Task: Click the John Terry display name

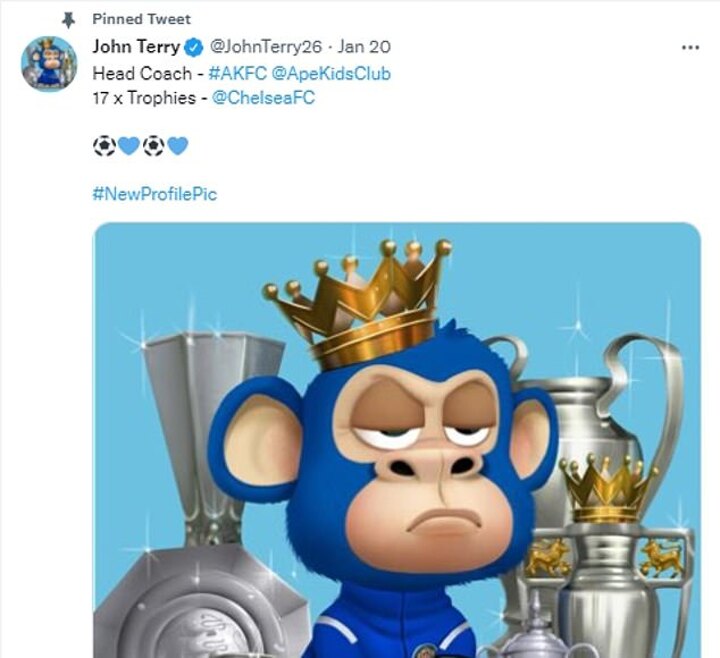Action: click(x=135, y=47)
